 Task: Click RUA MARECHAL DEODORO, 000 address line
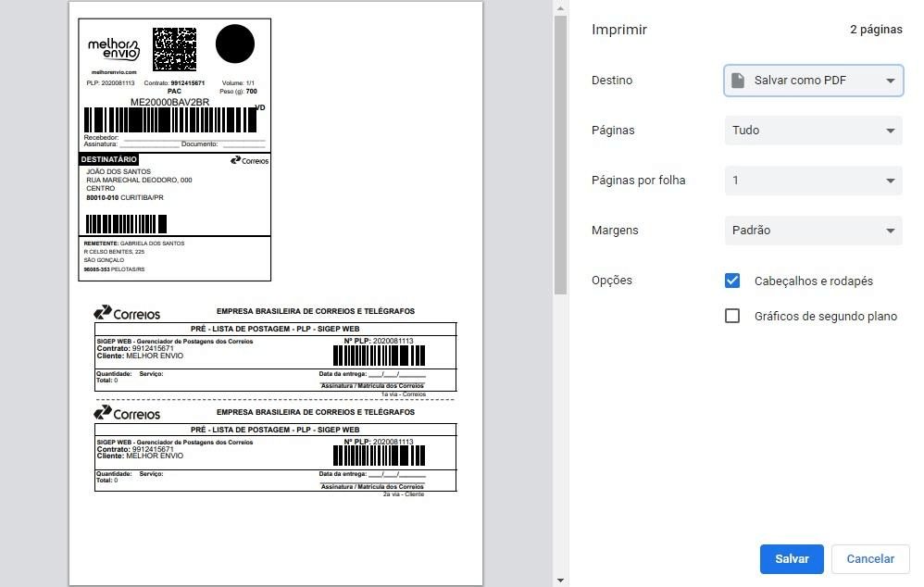tap(139, 180)
